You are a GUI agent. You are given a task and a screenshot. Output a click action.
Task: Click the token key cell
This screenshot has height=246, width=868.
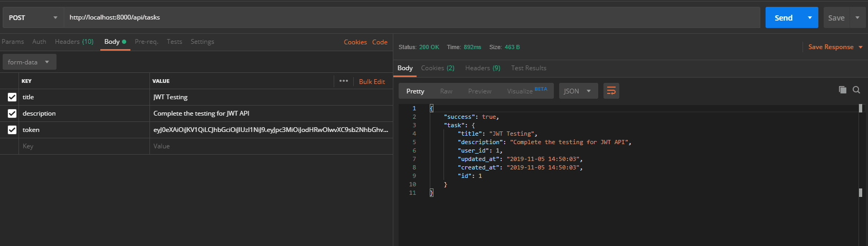[x=84, y=130]
